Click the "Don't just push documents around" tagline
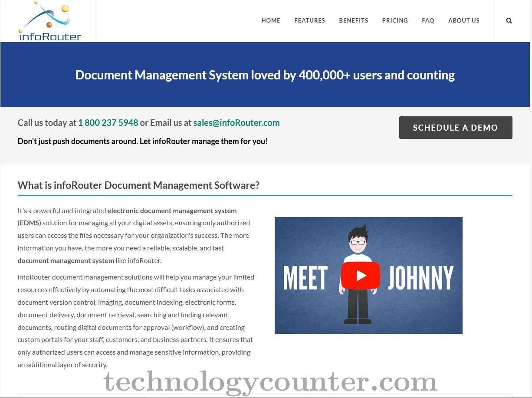The width and height of the screenshot is (532, 398). 143,141
